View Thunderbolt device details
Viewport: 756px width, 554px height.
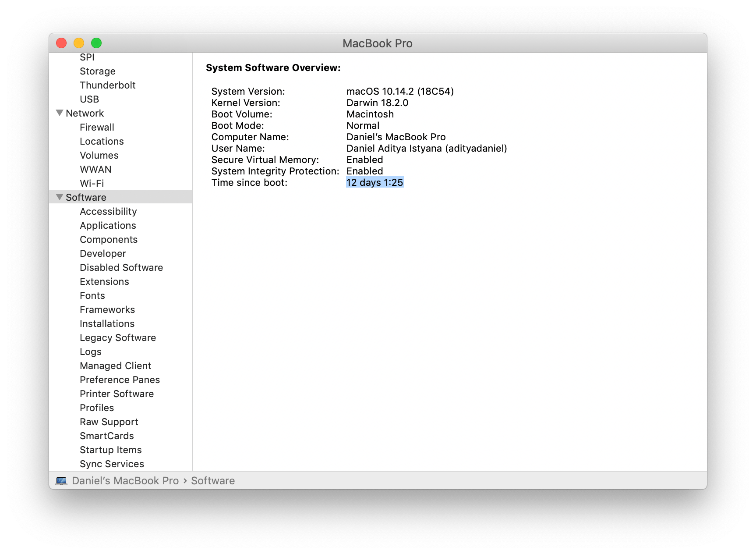(x=108, y=85)
